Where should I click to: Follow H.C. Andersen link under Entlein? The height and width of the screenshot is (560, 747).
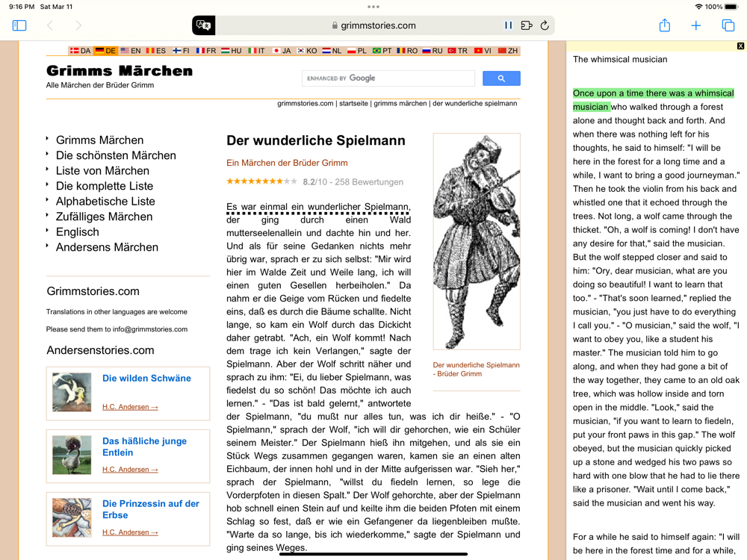(x=130, y=470)
